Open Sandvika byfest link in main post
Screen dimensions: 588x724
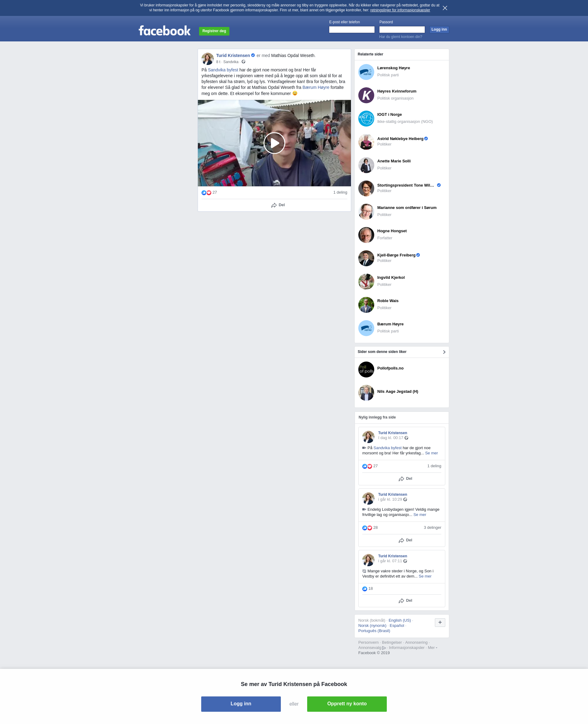coord(223,70)
